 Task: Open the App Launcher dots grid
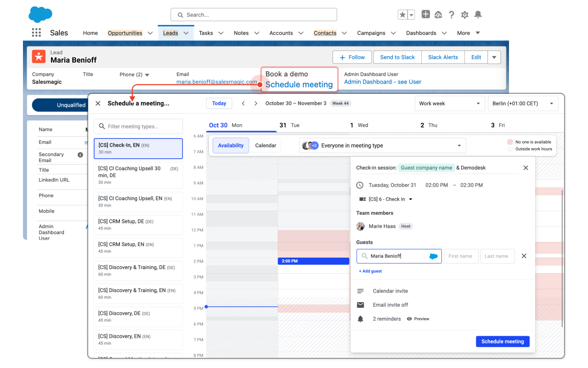point(36,33)
